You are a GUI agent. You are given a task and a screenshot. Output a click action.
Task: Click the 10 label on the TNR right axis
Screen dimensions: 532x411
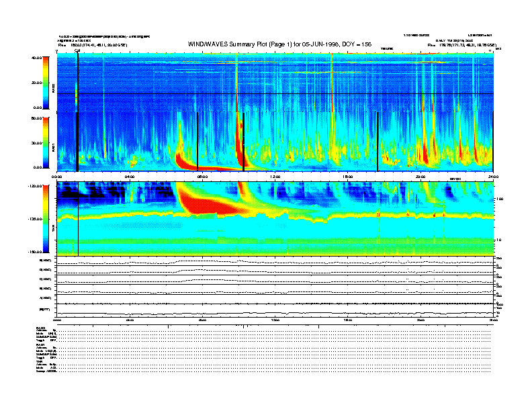tap(499, 240)
